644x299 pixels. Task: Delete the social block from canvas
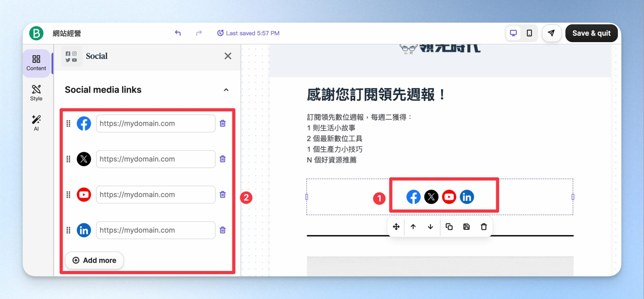[484, 227]
